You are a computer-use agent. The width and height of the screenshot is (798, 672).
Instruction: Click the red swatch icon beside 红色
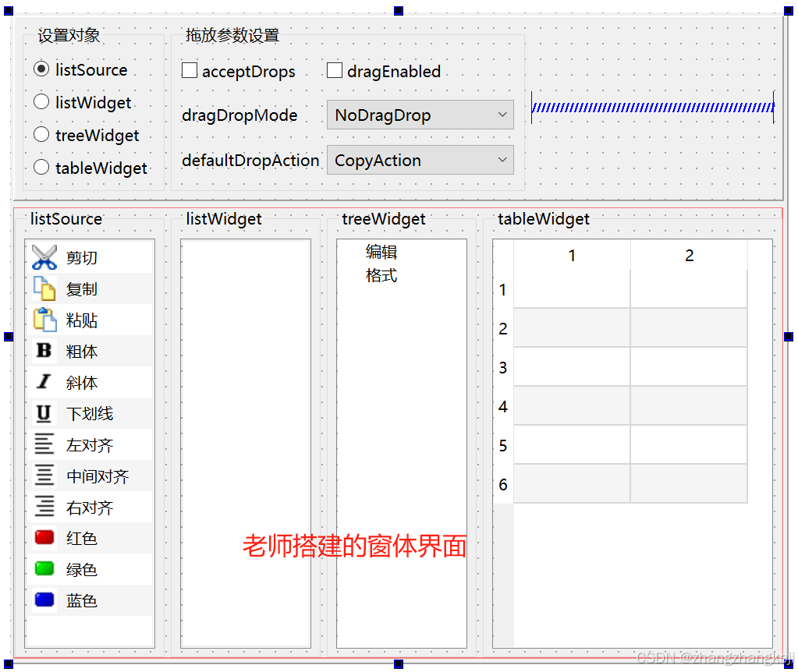point(44,538)
